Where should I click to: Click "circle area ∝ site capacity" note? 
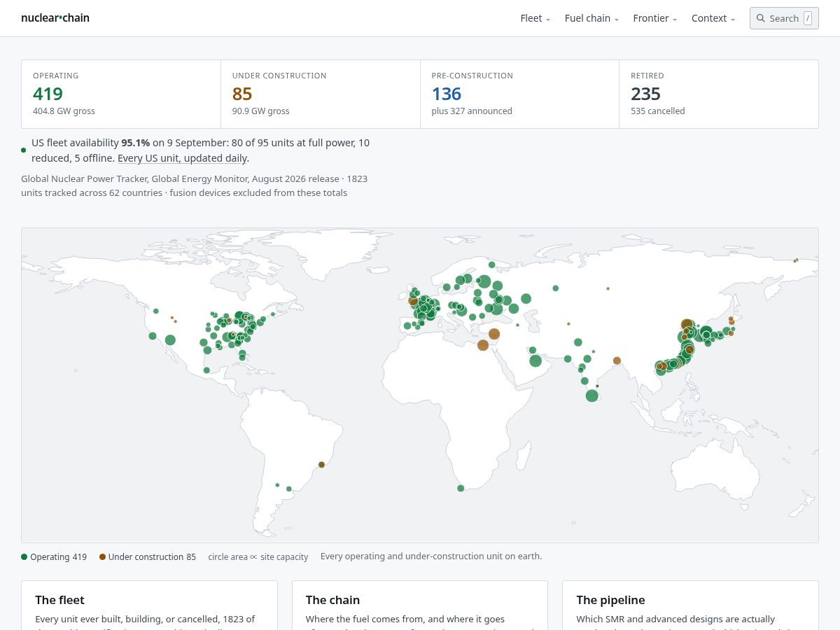click(x=258, y=556)
